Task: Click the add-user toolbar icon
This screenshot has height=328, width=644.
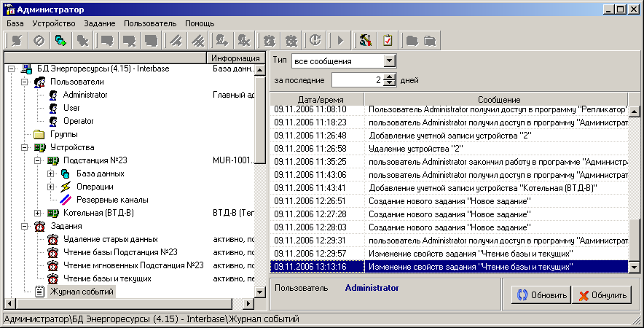Action: pos(221,40)
